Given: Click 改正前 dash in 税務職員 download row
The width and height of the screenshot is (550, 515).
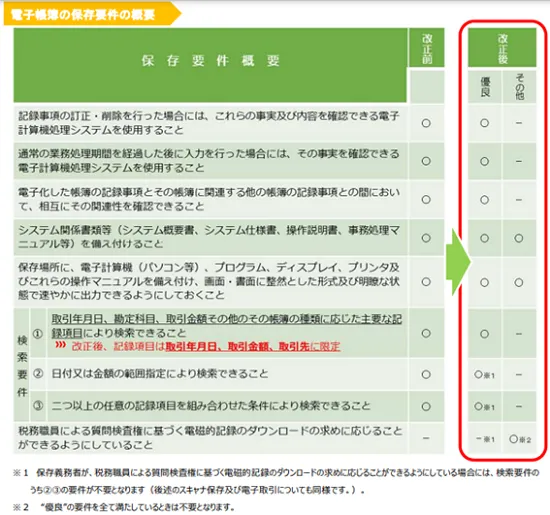Looking at the screenshot, I should [426, 438].
